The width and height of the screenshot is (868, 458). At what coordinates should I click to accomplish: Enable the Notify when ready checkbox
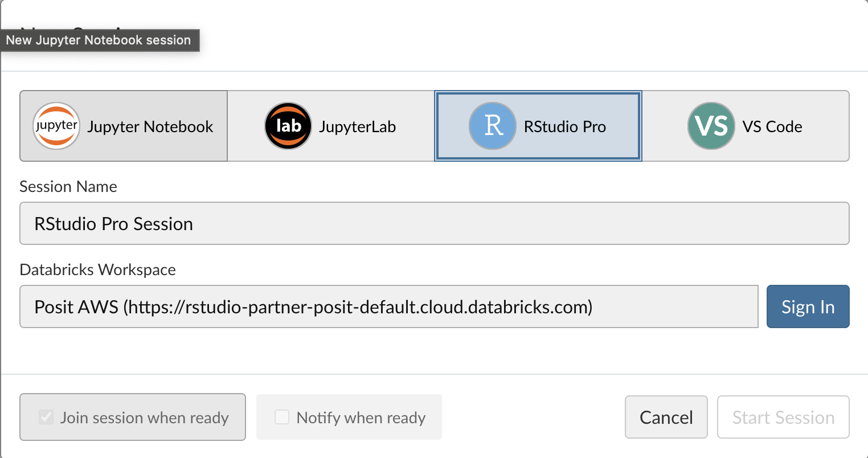282,417
